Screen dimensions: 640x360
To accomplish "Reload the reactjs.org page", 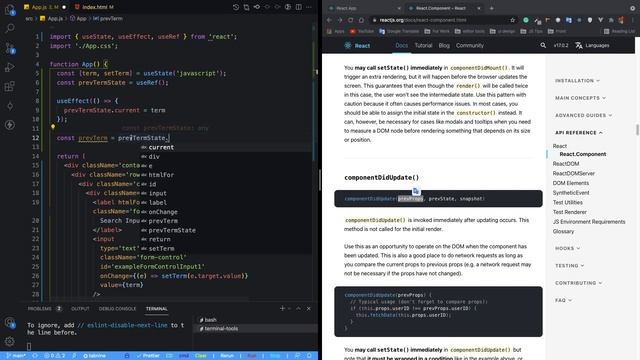I will (x=350, y=20).
